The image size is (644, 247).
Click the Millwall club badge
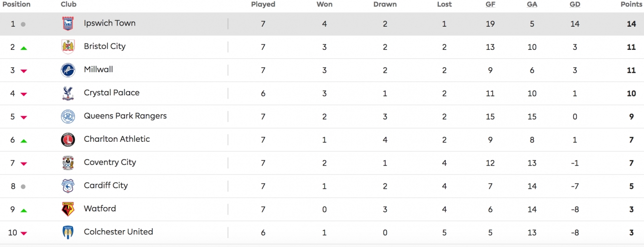point(68,70)
